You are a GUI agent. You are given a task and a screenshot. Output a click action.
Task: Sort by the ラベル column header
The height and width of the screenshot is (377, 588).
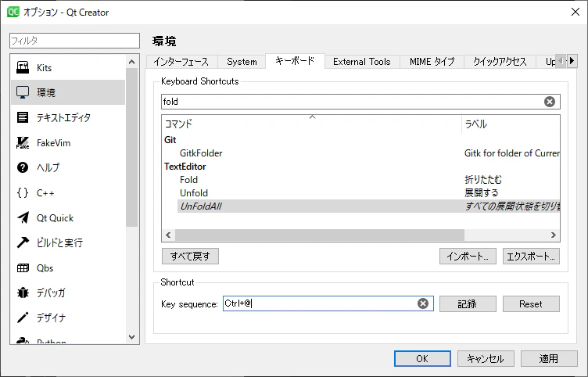[x=511, y=124]
